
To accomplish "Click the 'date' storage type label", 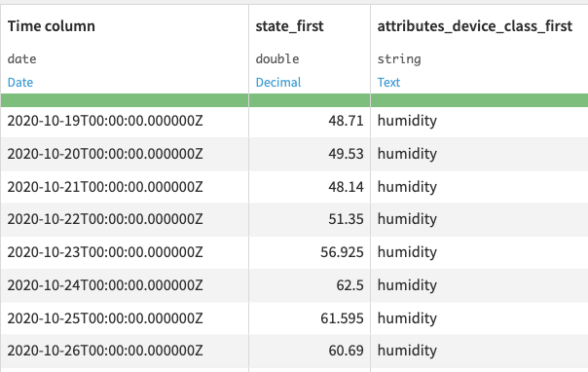I will (21, 58).
